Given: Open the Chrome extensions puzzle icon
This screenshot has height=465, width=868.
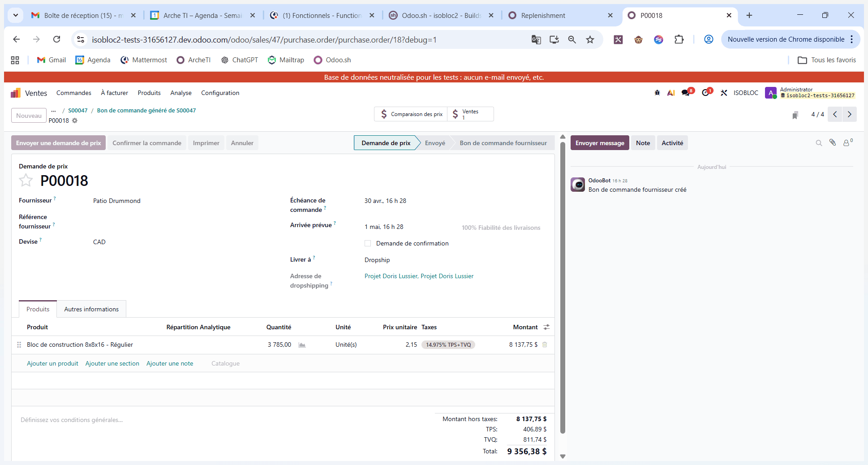Looking at the screenshot, I should (x=679, y=39).
